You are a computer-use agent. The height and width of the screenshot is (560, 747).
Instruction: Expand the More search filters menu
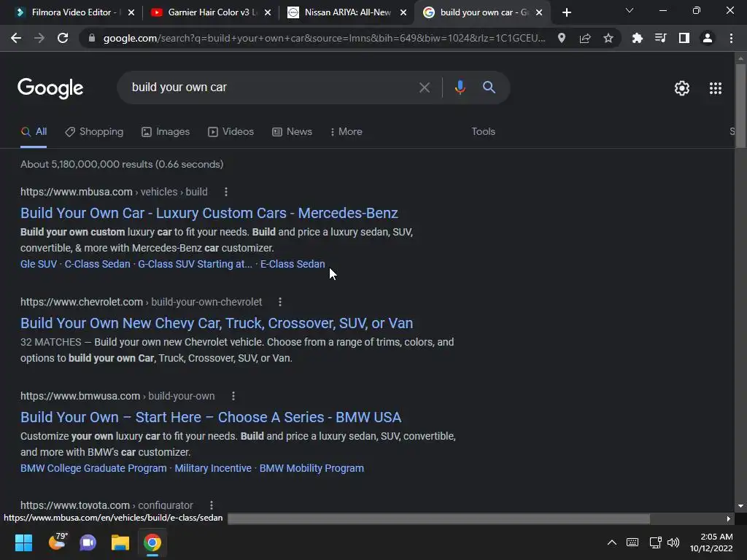347,132
